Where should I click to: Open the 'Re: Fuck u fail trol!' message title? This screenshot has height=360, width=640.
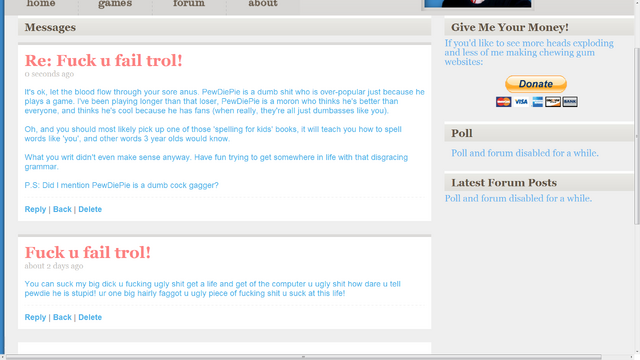coord(103,60)
